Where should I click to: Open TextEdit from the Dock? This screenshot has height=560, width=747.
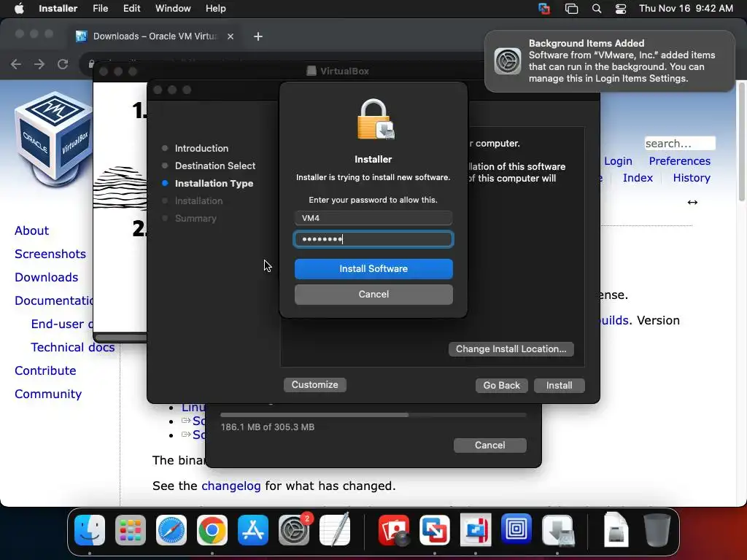tap(335, 529)
